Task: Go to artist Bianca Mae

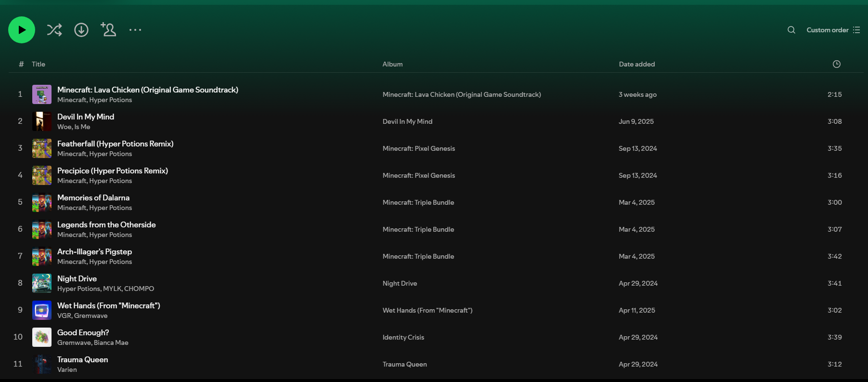Action: (x=111, y=342)
